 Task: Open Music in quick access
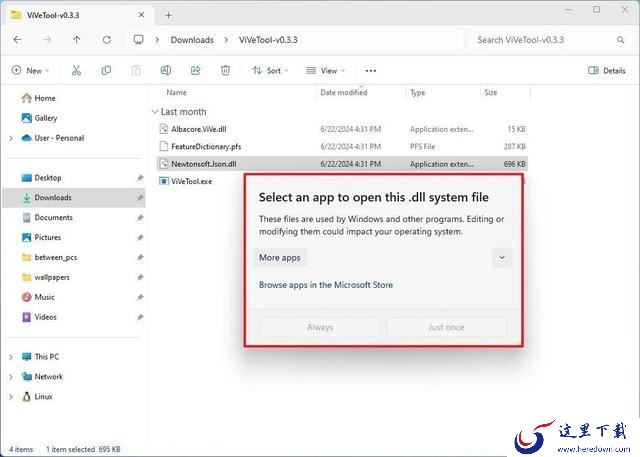coord(38,297)
